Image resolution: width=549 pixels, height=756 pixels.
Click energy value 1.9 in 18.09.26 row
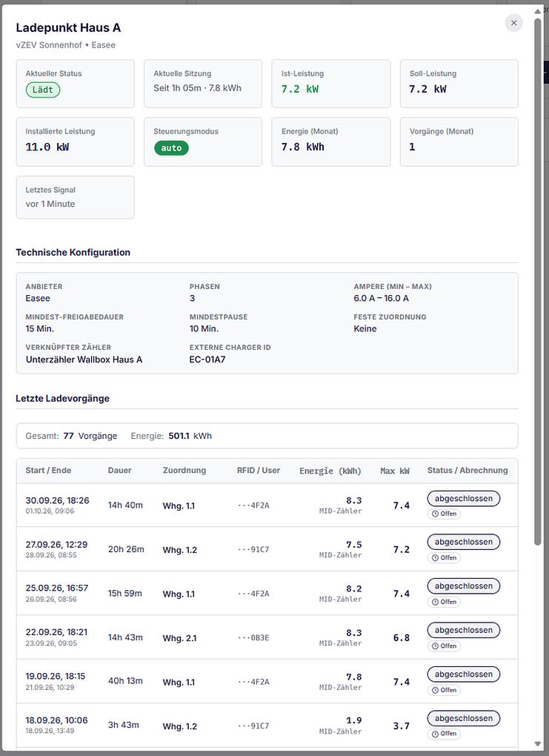coord(354,720)
